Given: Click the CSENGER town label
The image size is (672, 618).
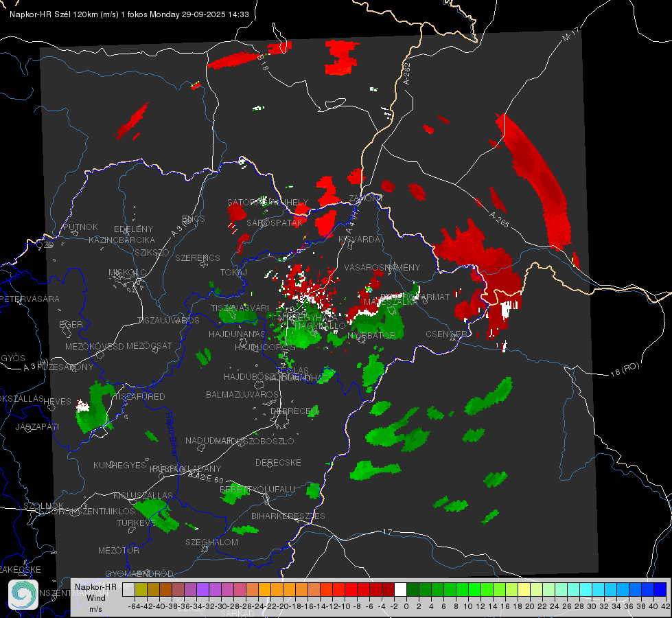Looking at the screenshot, I should click(446, 334).
